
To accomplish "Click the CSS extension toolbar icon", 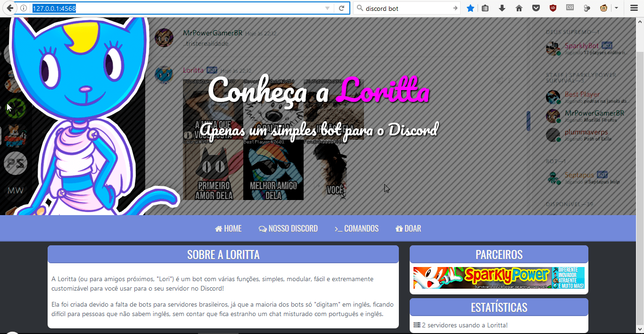I will (x=570, y=8).
